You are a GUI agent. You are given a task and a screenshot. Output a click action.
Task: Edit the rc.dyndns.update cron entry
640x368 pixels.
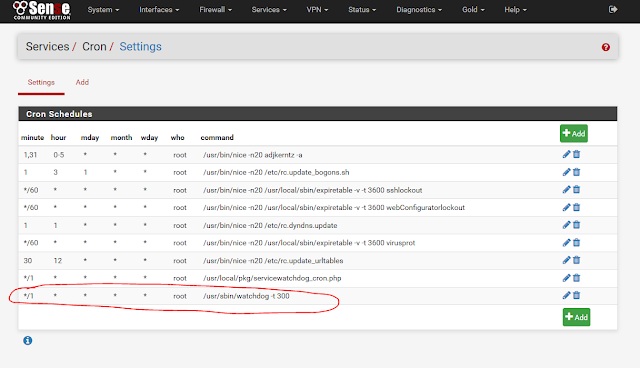566,225
